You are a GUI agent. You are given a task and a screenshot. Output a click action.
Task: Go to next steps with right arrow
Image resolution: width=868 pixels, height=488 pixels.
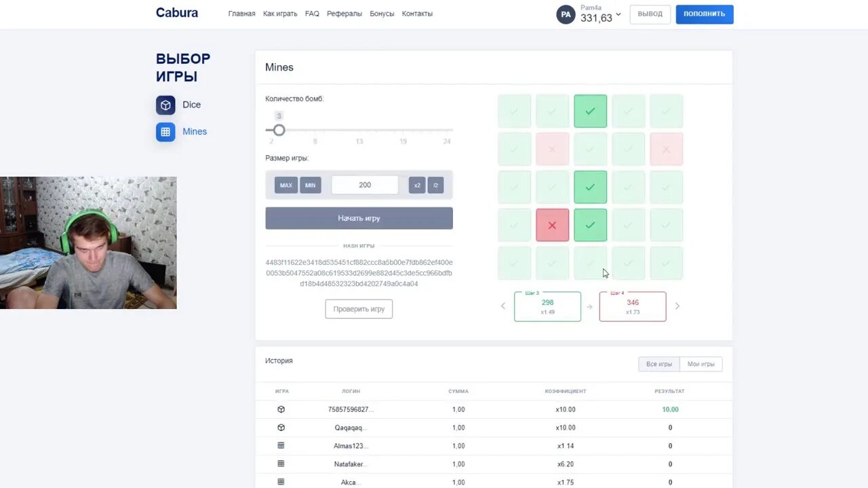pyautogui.click(x=677, y=306)
